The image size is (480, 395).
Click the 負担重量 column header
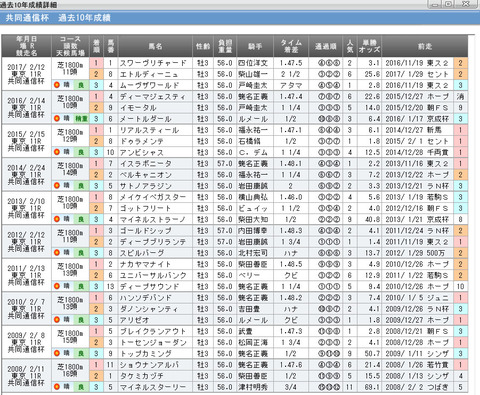(x=225, y=46)
